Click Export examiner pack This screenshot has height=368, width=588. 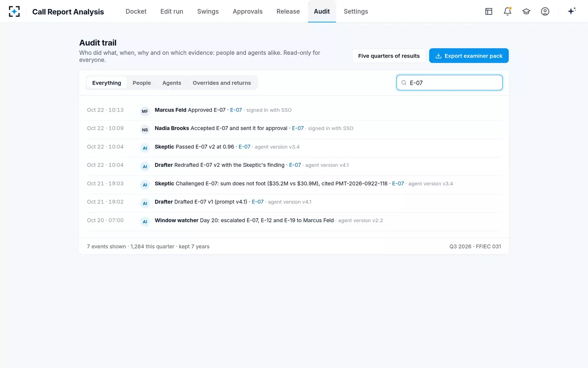pyautogui.click(x=469, y=56)
